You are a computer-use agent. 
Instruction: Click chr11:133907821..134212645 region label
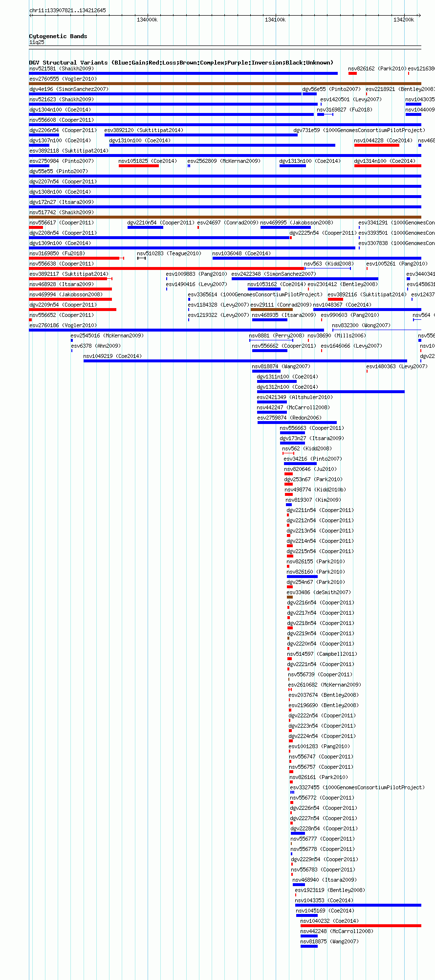tap(67, 10)
